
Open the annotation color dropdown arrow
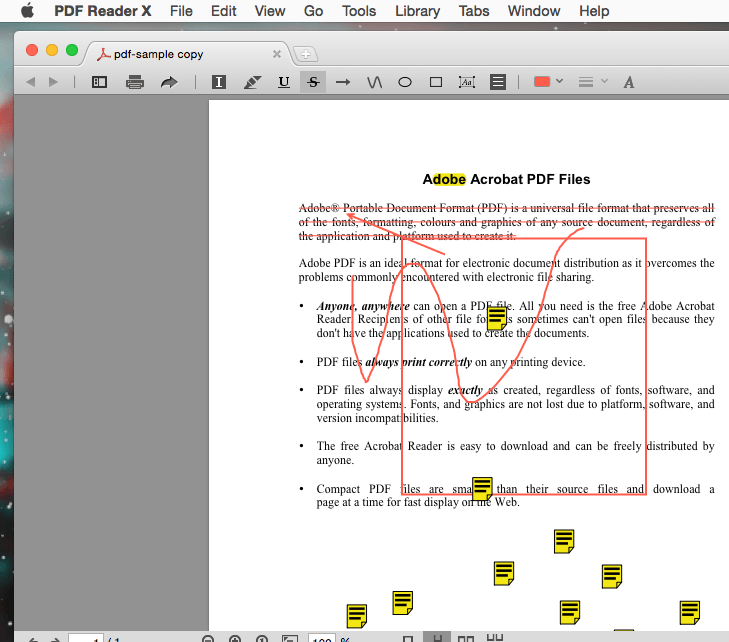559,81
